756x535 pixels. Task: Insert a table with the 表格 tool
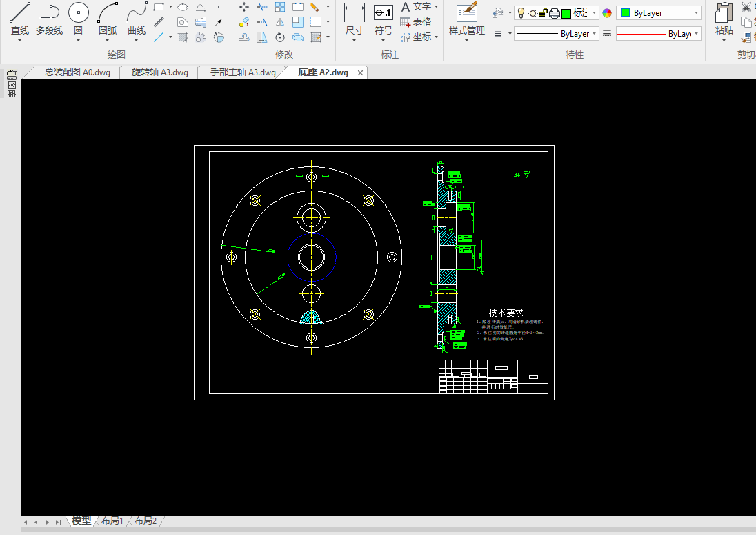(416, 21)
